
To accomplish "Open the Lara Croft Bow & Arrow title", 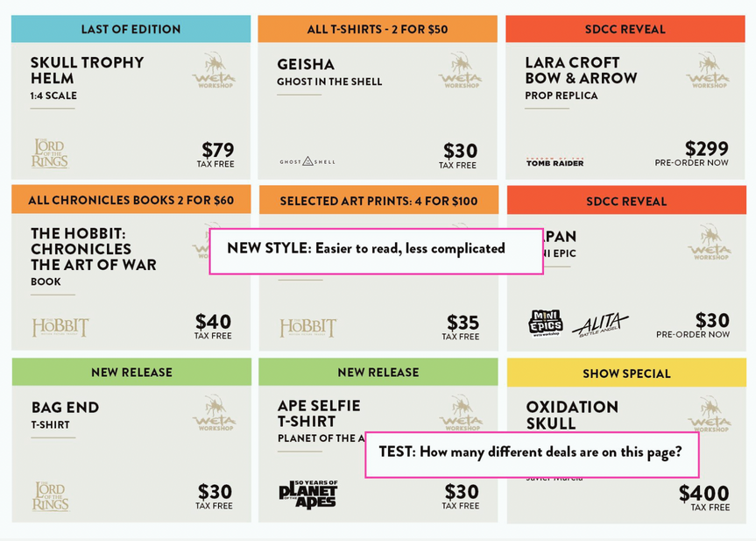I will coord(581,70).
